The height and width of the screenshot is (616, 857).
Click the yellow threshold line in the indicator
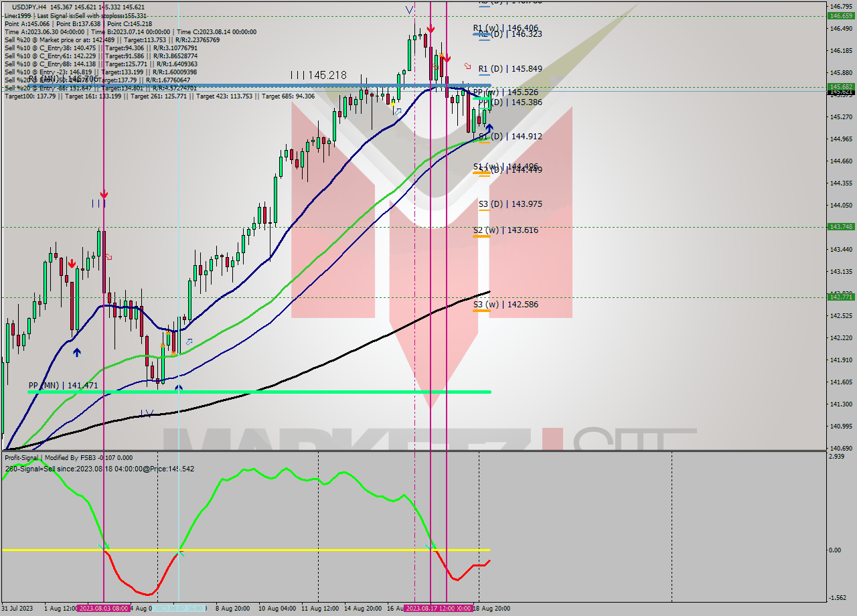point(268,549)
